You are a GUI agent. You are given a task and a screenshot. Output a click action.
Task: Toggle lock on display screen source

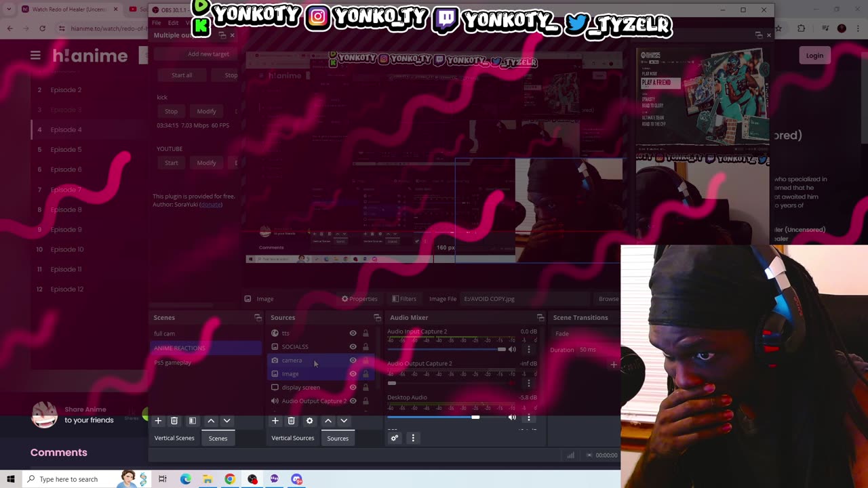point(366,388)
